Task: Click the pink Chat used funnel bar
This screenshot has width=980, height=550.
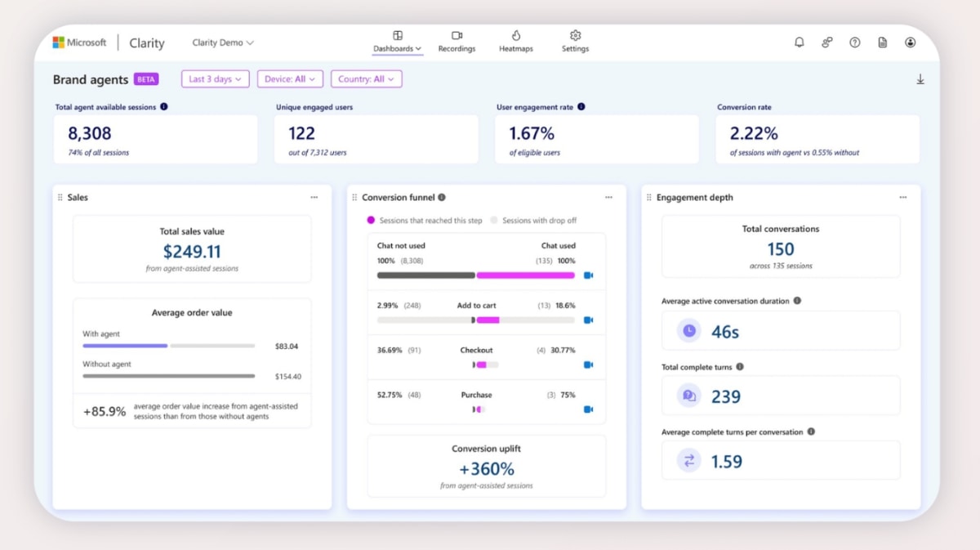Action: click(x=525, y=275)
